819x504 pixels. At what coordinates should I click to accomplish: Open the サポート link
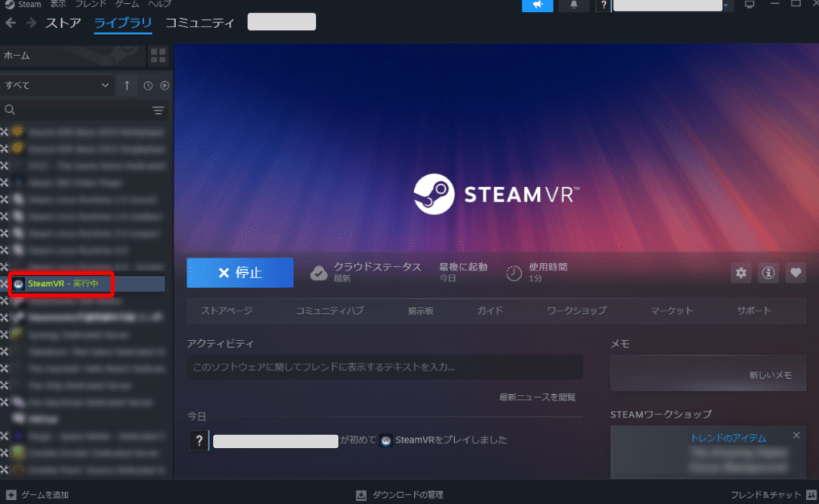point(754,311)
